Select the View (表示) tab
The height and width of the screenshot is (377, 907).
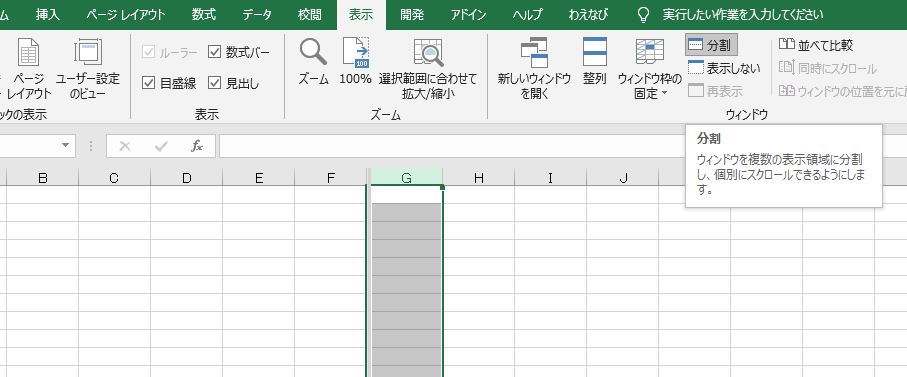click(x=361, y=15)
